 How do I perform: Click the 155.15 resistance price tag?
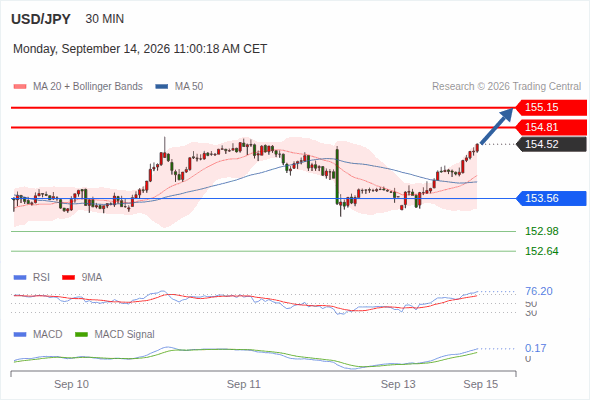[x=551, y=107]
